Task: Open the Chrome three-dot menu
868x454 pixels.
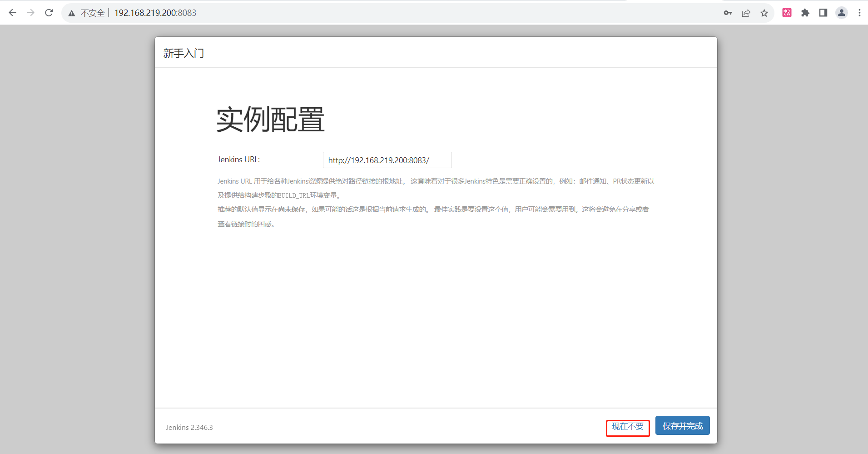Action: tap(859, 13)
